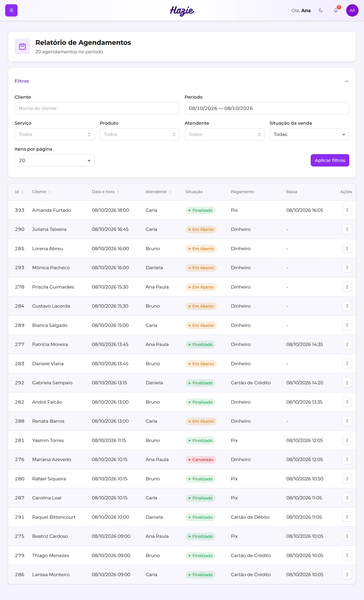The image size is (364, 600).
Task: Click Cartão de Débito payment cell
Action: coord(250,517)
